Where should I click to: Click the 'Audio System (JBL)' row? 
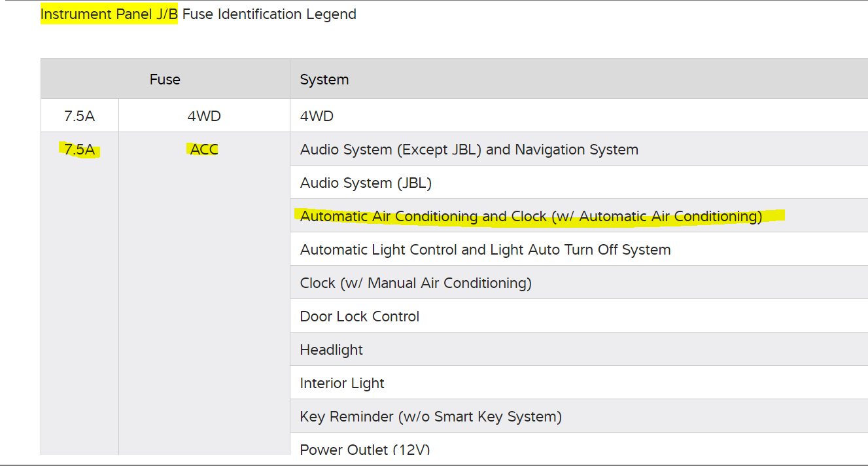pos(366,183)
